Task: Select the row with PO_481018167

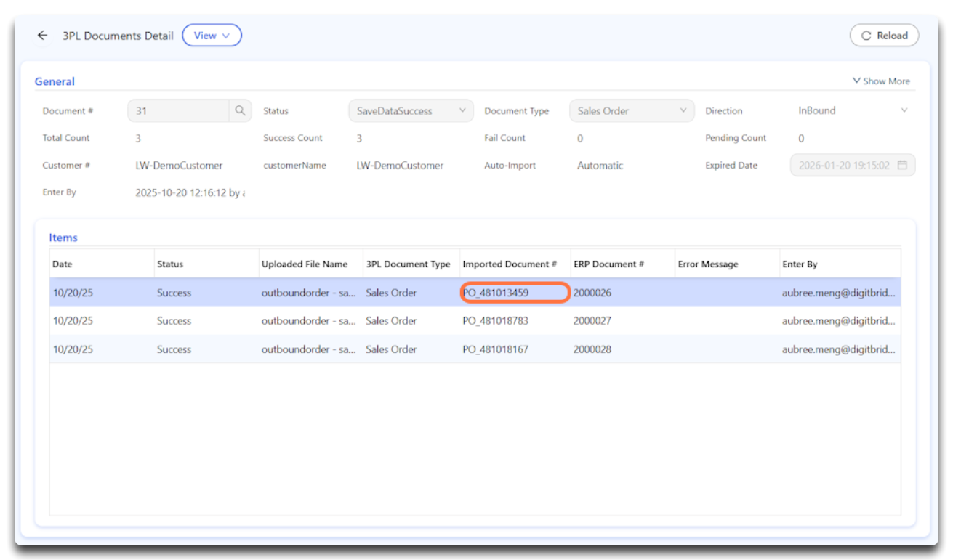Action: click(x=496, y=349)
